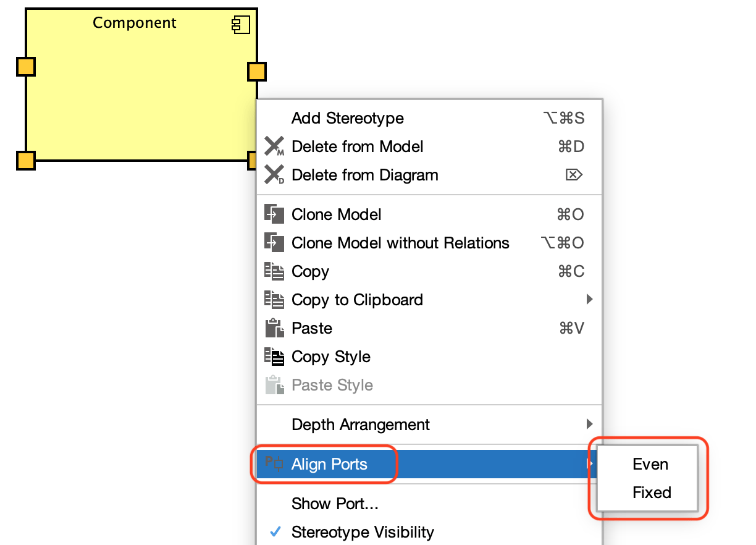
Task: Choose the Fixed alignment option
Action: pyautogui.click(x=652, y=492)
